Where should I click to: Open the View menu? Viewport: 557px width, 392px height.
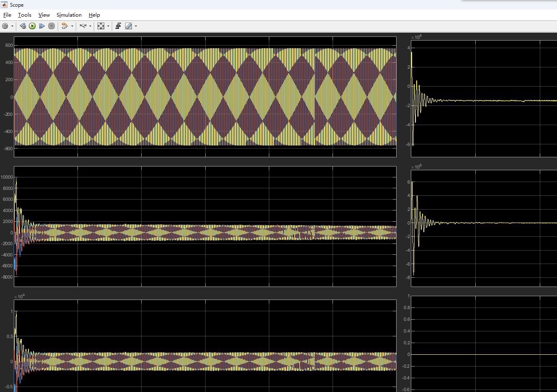click(x=44, y=15)
